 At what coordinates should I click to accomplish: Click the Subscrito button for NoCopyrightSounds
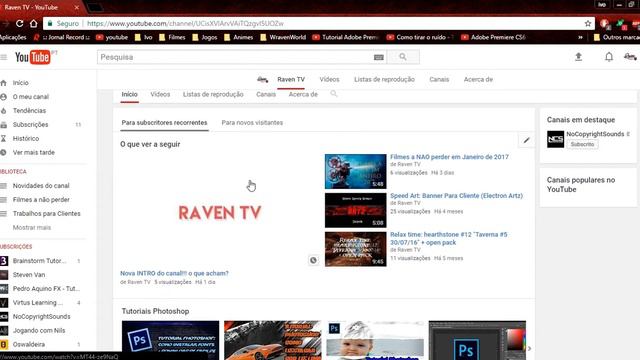[x=582, y=144]
